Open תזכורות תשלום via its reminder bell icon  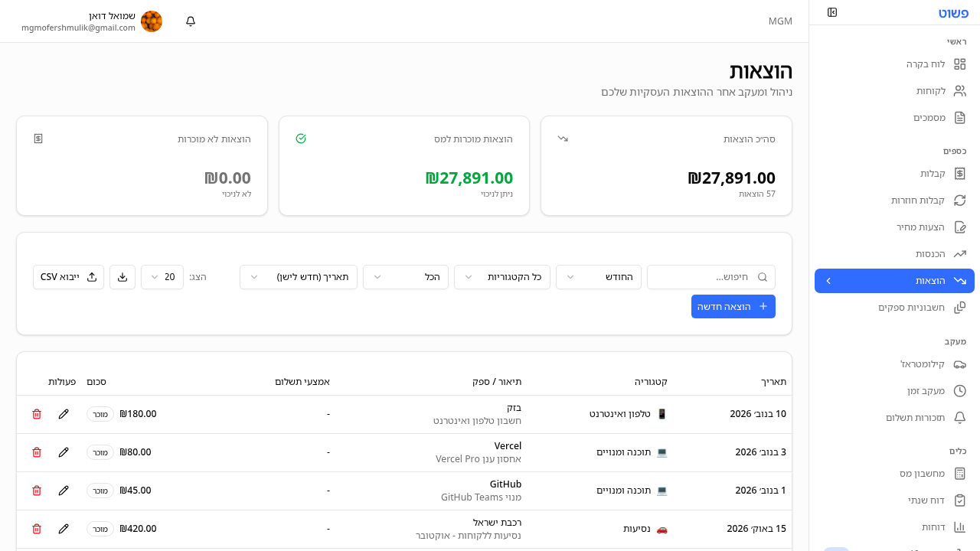(x=959, y=418)
